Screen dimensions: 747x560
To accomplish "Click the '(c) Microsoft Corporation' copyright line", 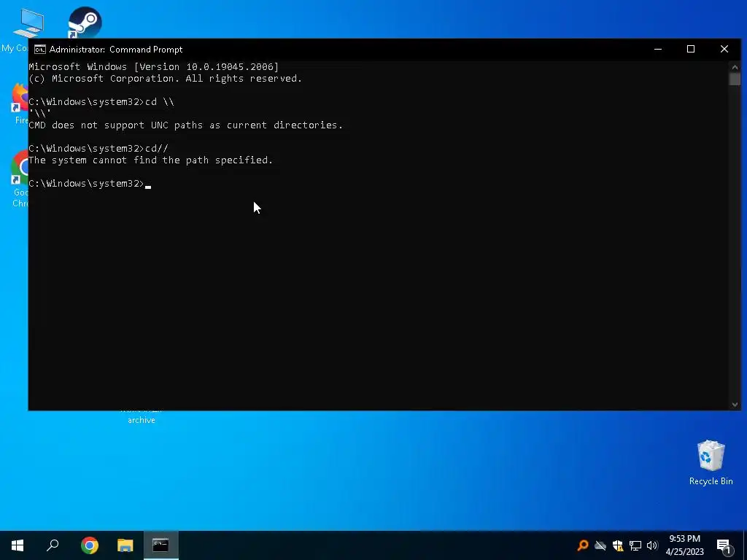I will tap(166, 79).
